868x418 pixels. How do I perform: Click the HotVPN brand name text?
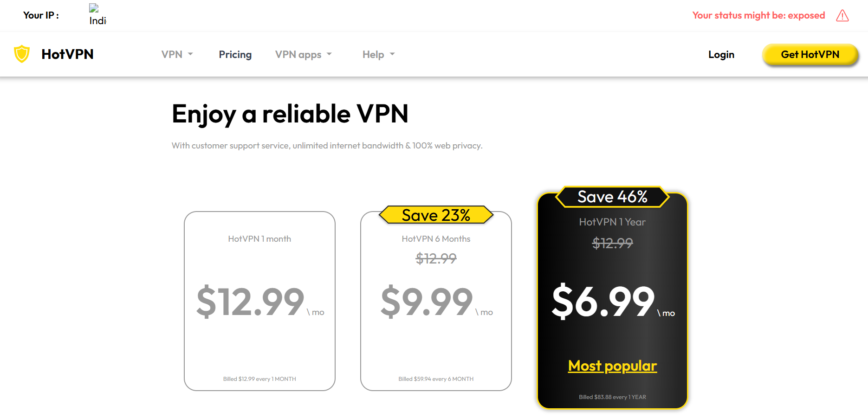click(x=67, y=54)
